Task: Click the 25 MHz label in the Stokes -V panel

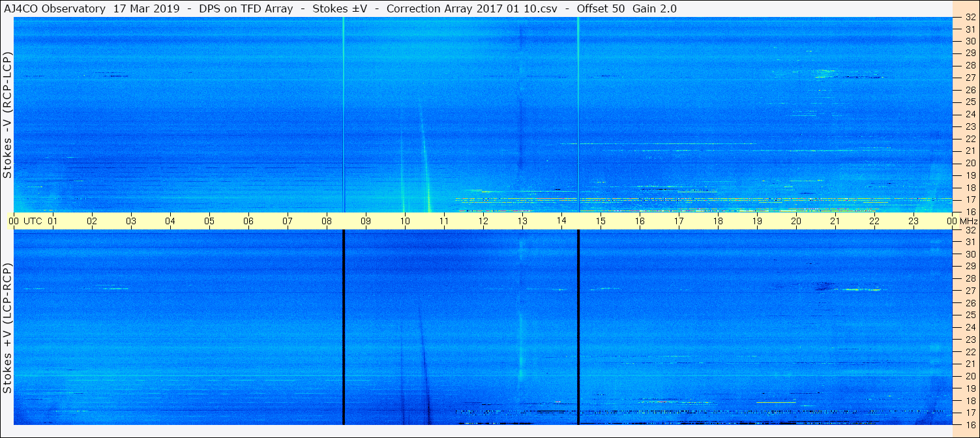Action: point(970,102)
